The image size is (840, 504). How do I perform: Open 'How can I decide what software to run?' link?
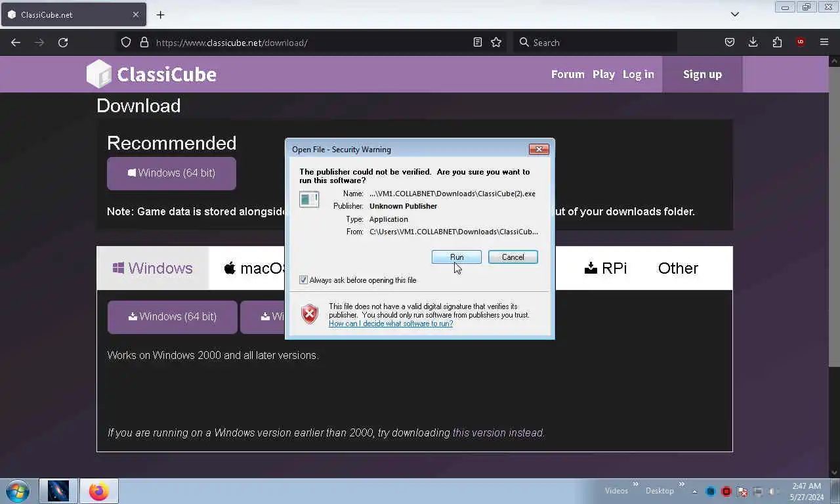click(390, 324)
